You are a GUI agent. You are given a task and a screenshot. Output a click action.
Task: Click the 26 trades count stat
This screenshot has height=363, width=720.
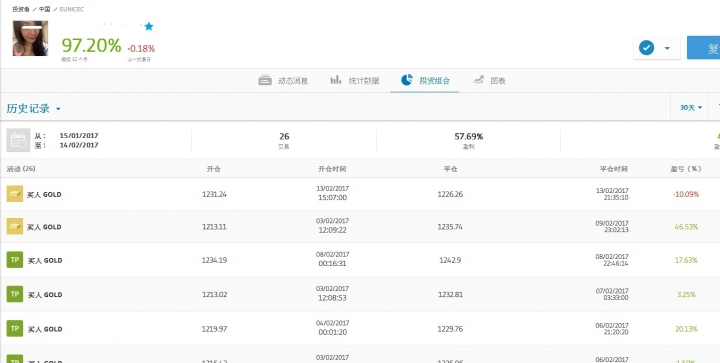coord(284,136)
